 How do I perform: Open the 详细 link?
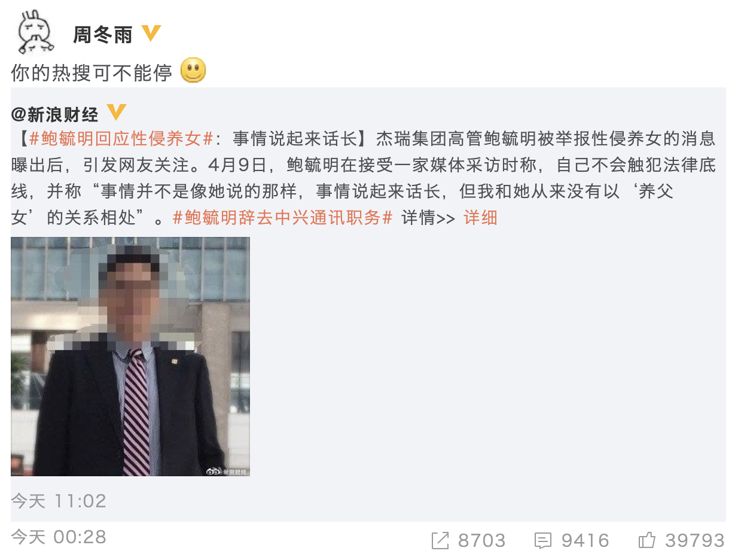click(480, 218)
